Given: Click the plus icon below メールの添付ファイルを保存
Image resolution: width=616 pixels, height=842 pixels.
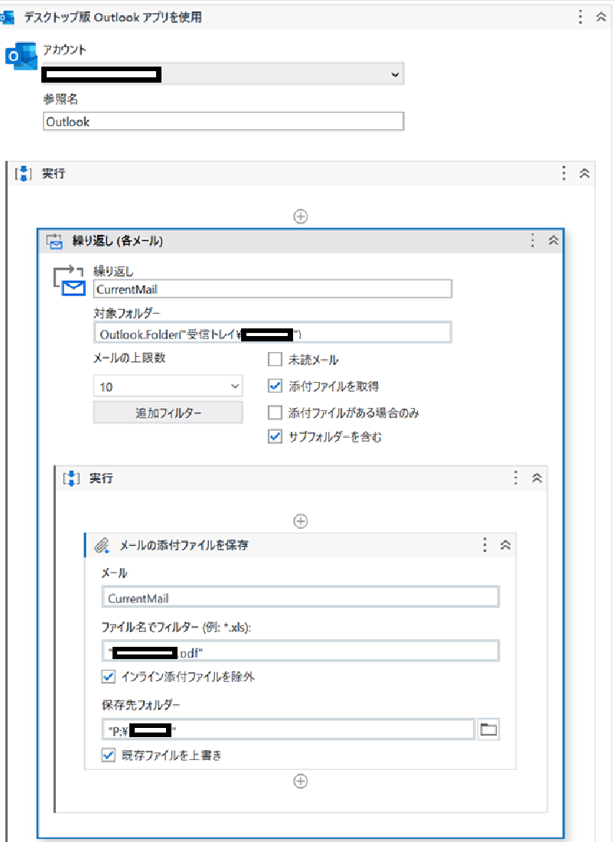Looking at the screenshot, I should pyautogui.click(x=301, y=782).
